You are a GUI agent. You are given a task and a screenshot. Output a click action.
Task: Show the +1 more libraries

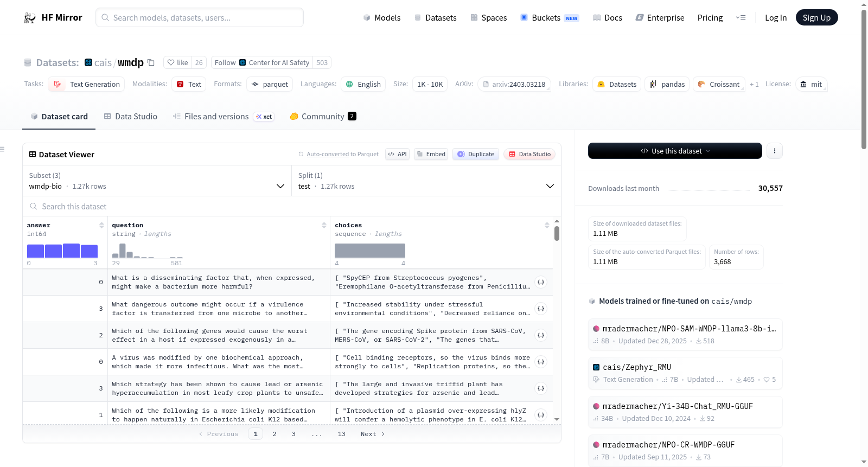754,84
